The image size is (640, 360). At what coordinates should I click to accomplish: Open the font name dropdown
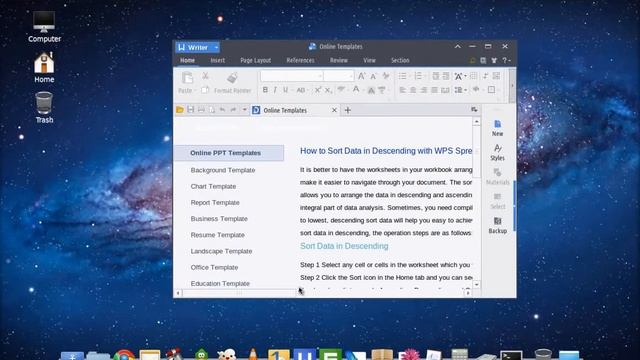[x=320, y=76]
